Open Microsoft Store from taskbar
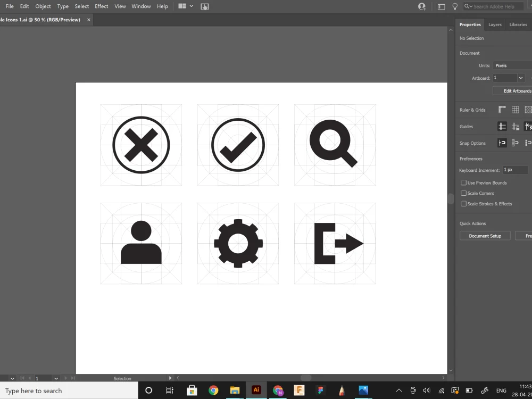The height and width of the screenshot is (399, 532). tap(192, 390)
